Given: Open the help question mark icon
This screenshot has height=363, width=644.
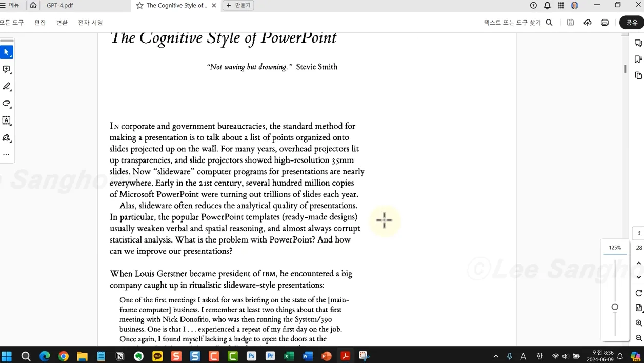Looking at the screenshot, I should [x=533, y=5].
